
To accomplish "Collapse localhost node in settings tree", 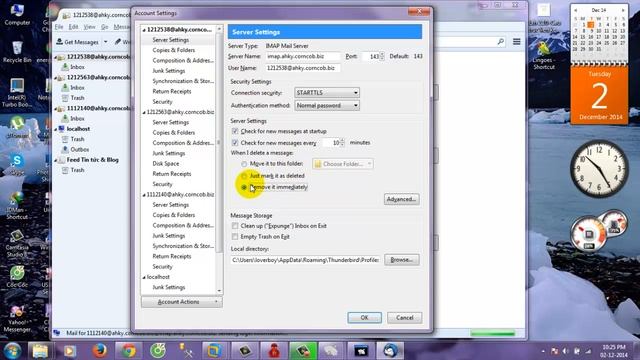I will (x=144, y=277).
